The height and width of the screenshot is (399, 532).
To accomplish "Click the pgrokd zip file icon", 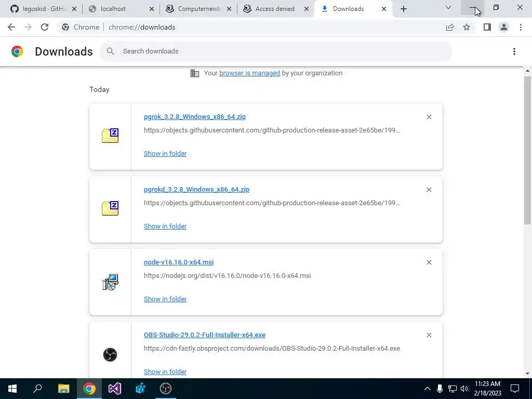I will click(110, 208).
